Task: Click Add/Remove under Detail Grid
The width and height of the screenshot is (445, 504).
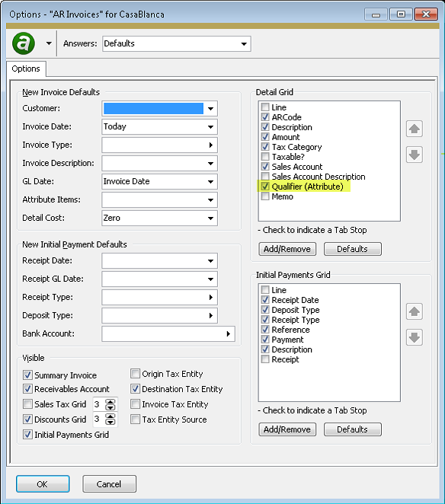Action: [x=287, y=249]
